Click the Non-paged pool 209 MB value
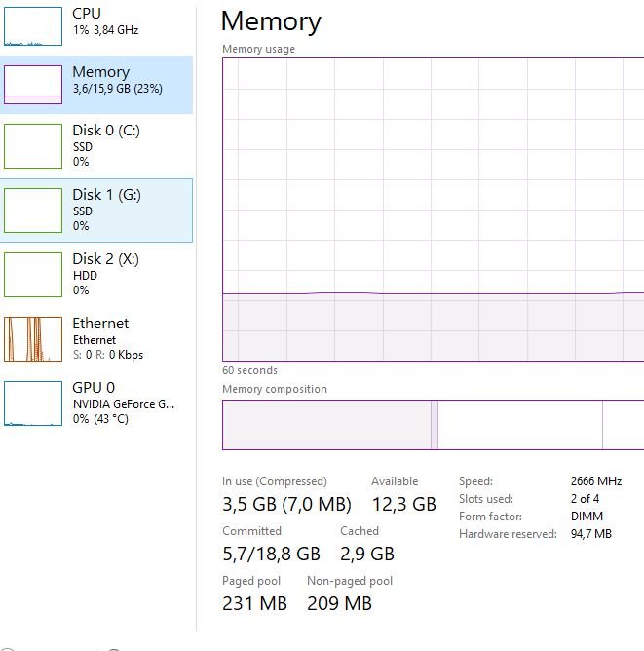644x651 pixels. tap(339, 603)
